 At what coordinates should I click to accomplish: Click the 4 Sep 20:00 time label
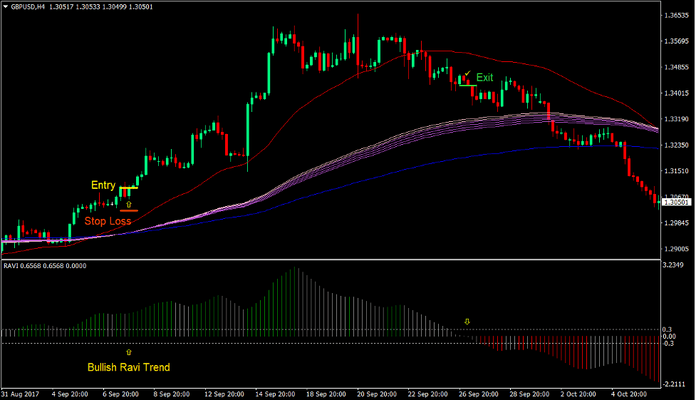click(x=70, y=394)
